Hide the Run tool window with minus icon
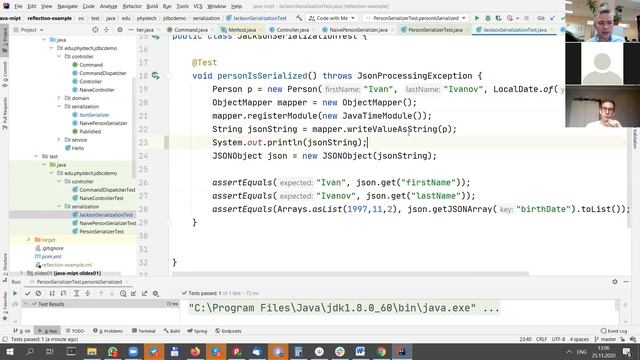Image resolution: width=640 pixels, height=360 pixels. tap(626, 282)
